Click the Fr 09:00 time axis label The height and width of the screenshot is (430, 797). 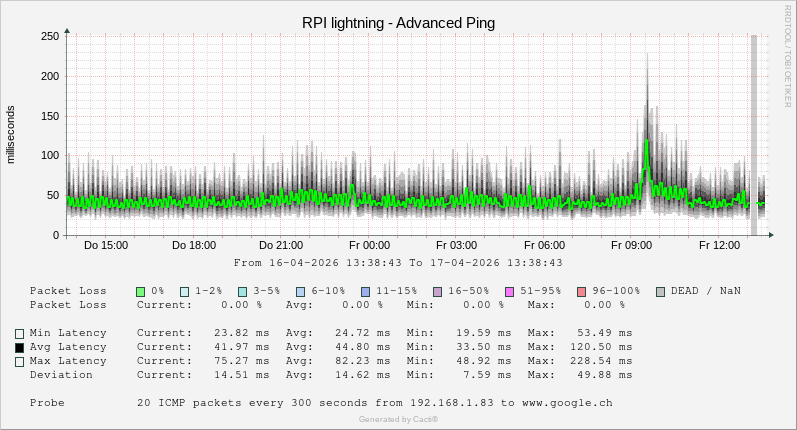click(x=632, y=245)
